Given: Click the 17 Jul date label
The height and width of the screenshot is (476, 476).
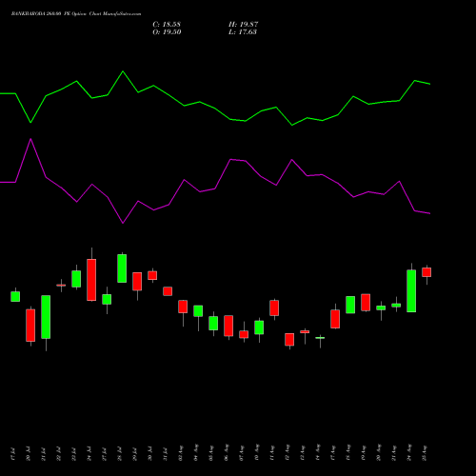Looking at the screenshot, I should [x=12, y=454].
